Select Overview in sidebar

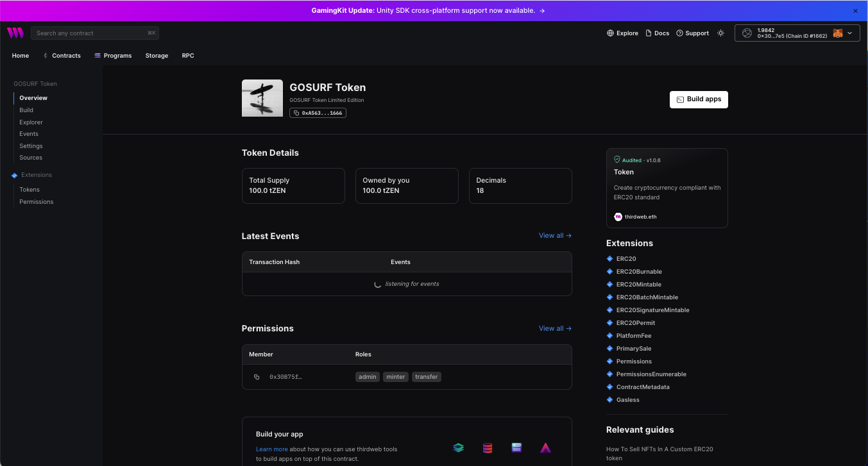33,98
